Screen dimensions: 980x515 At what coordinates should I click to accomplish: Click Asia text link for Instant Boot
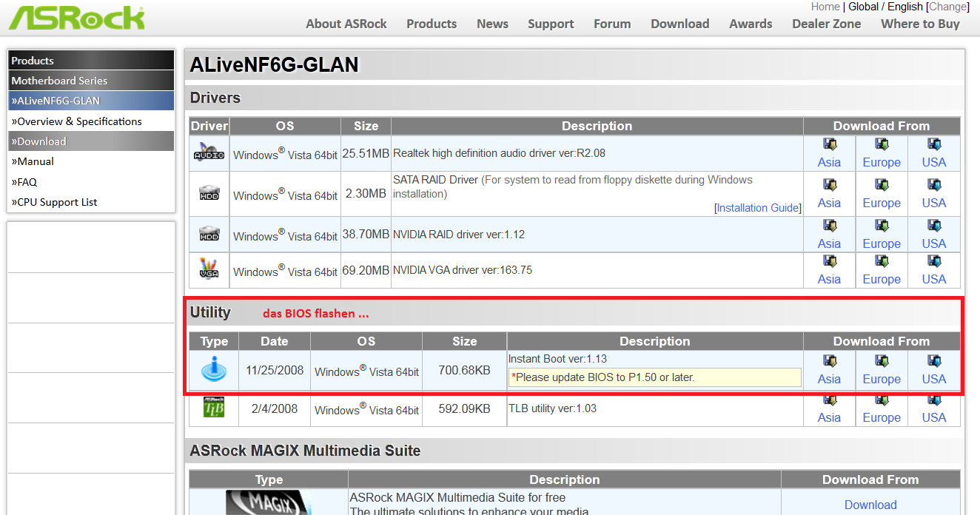tap(829, 379)
